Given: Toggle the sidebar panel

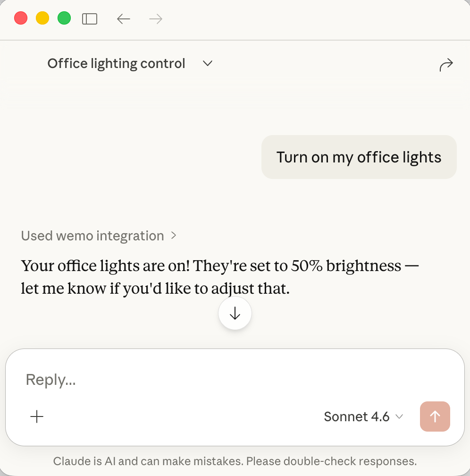Looking at the screenshot, I should coord(89,18).
